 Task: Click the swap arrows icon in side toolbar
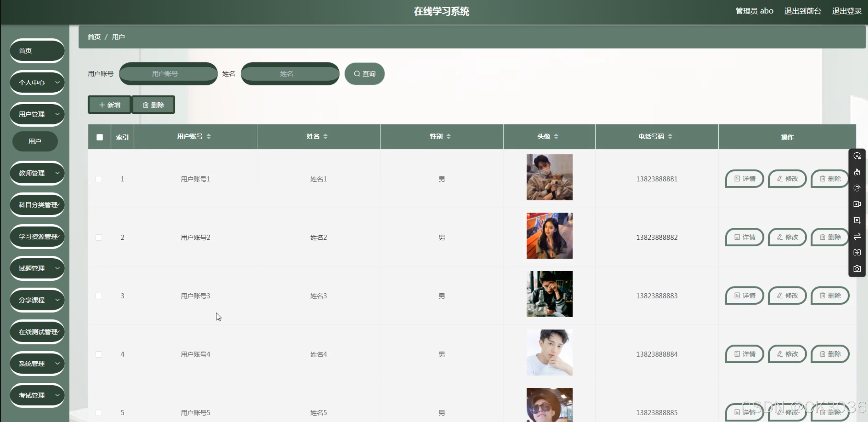(857, 237)
